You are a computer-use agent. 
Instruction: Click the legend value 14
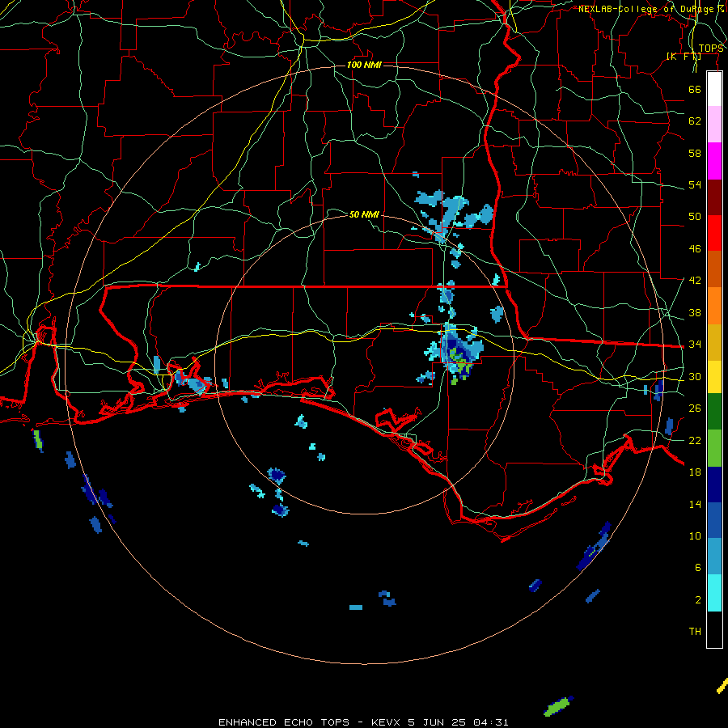[x=695, y=504]
